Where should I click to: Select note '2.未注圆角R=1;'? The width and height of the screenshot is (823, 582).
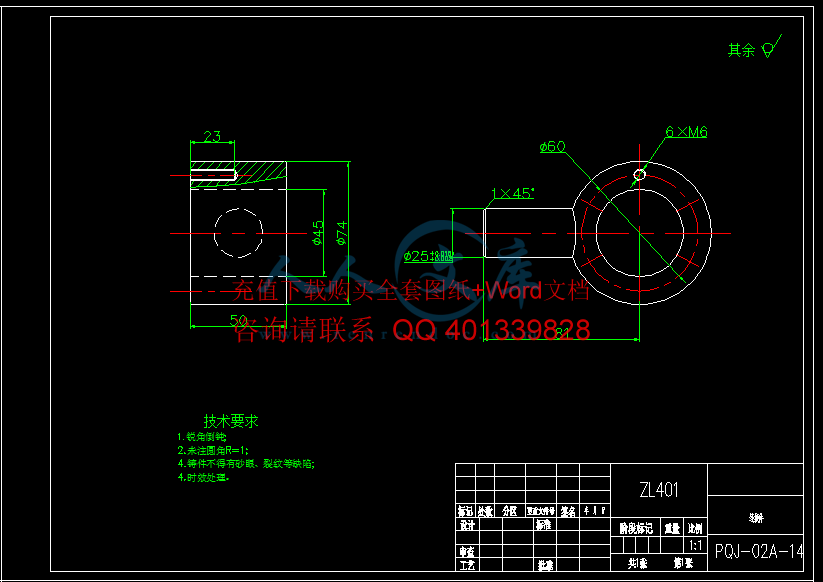pos(213,450)
